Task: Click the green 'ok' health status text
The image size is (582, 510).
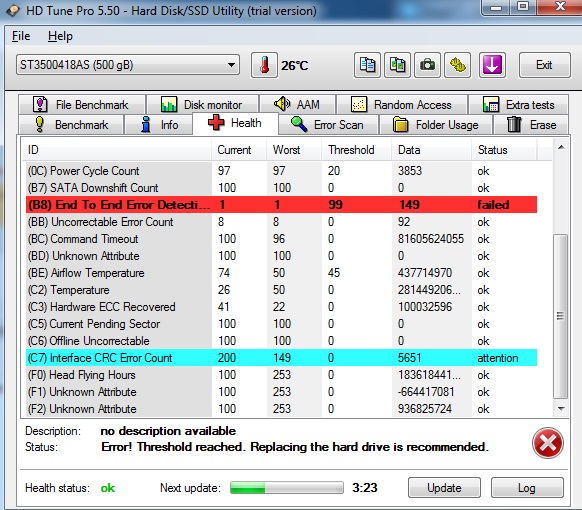Action: coord(108,488)
